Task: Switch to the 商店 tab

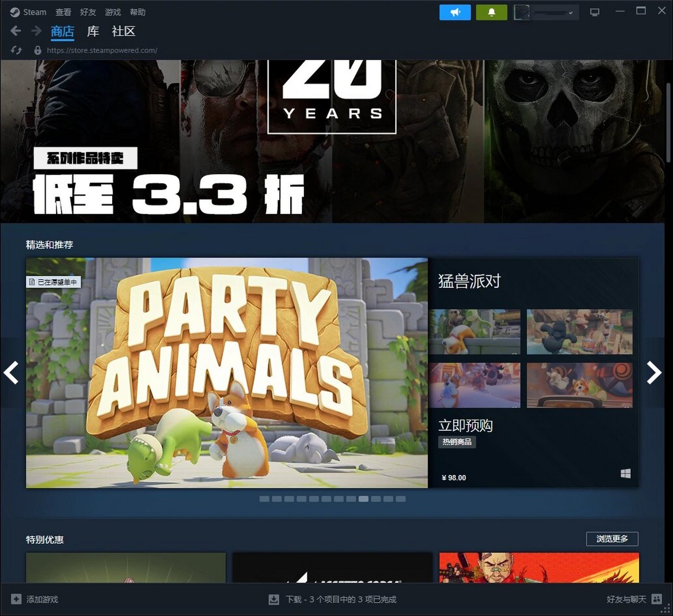Action: pyautogui.click(x=63, y=32)
